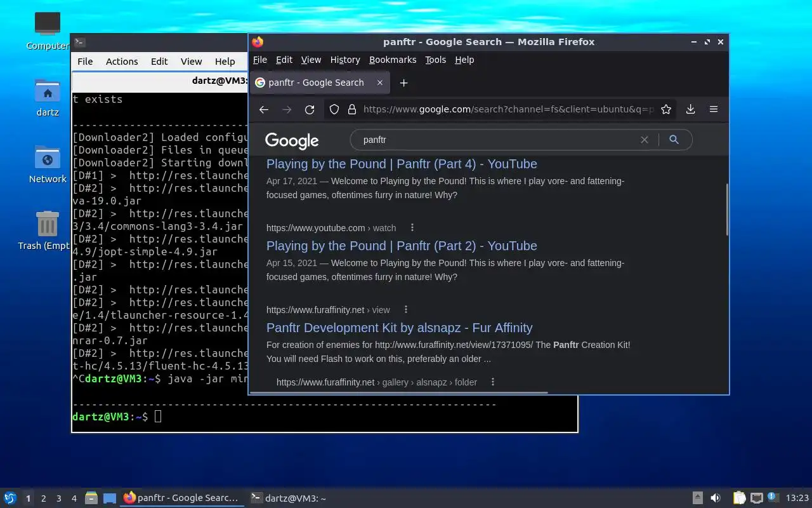
Task: Open options for the furaffinity.net view result
Action: (406, 309)
